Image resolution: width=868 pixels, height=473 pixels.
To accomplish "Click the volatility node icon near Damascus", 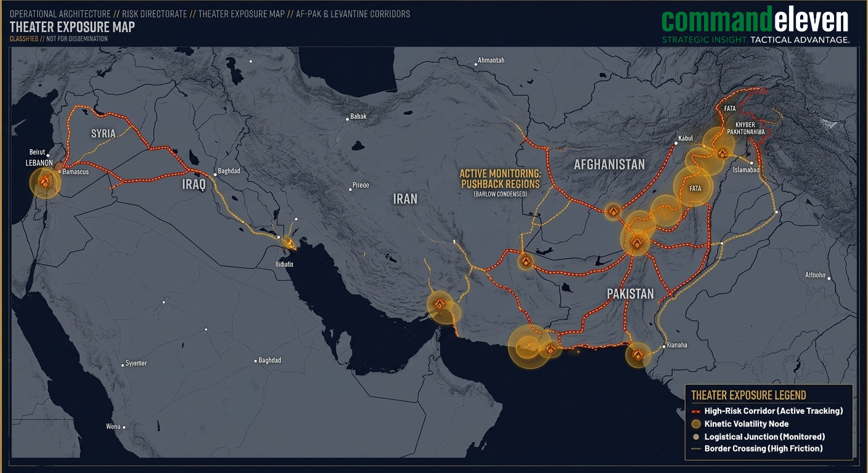I will (44, 182).
